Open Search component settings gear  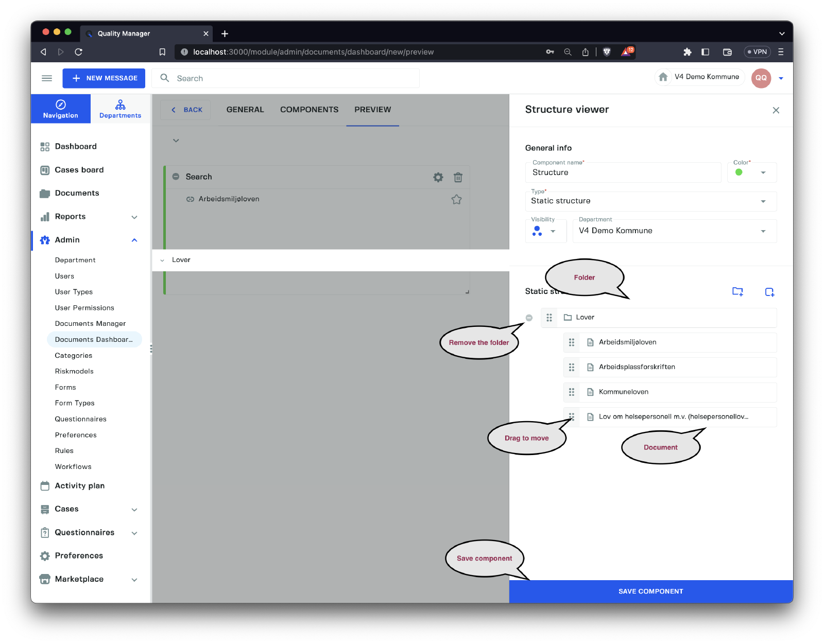pyautogui.click(x=438, y=177)
